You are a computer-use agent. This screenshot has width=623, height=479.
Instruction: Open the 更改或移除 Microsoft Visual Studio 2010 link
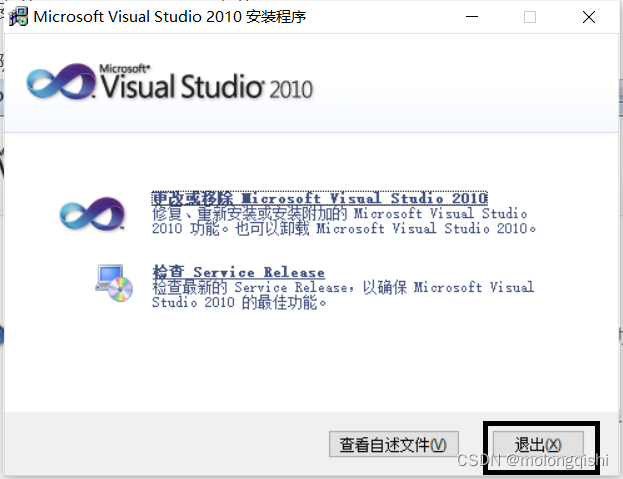319,198
